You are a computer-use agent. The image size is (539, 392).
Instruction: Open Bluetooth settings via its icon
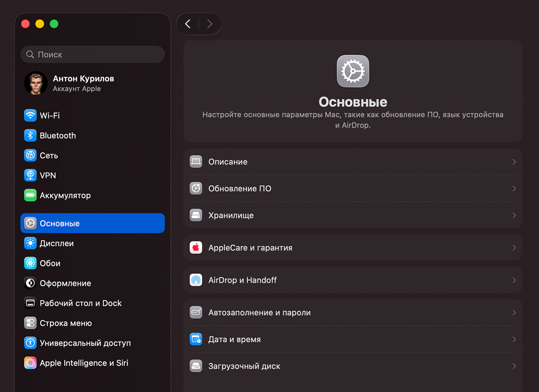click(x=30, y=135)
